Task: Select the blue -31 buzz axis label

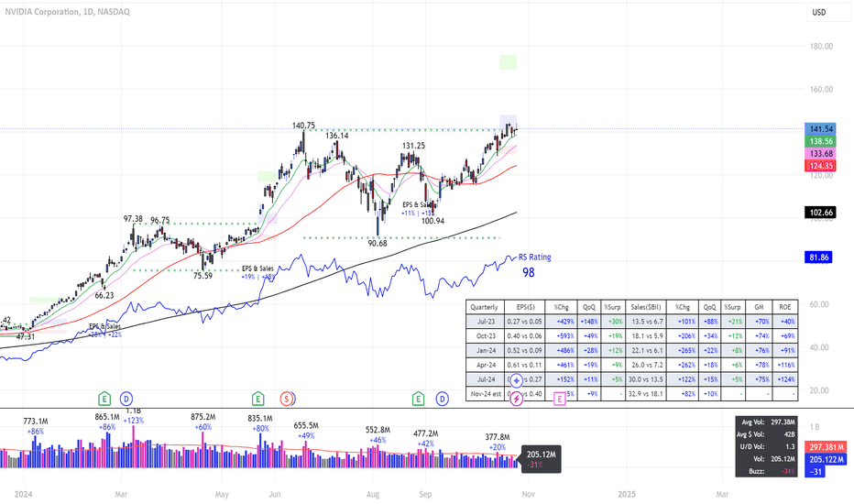Action: pos(816,471)
